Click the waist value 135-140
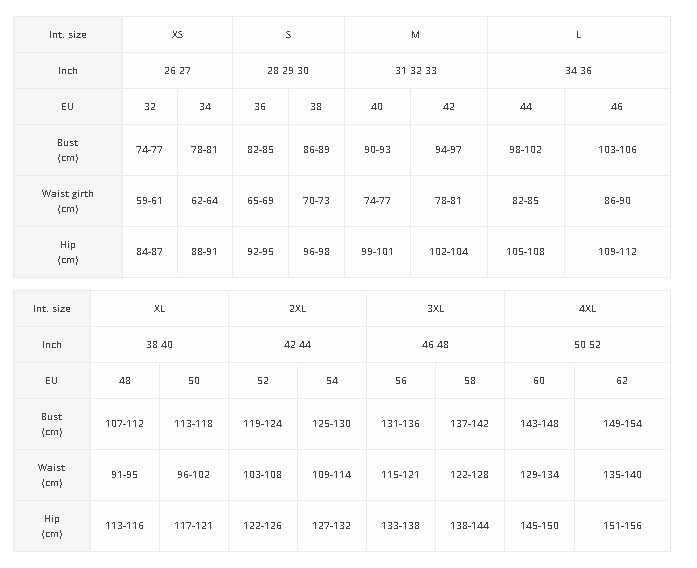The width and height of the screenshot is (697, 568). [622, 475]
